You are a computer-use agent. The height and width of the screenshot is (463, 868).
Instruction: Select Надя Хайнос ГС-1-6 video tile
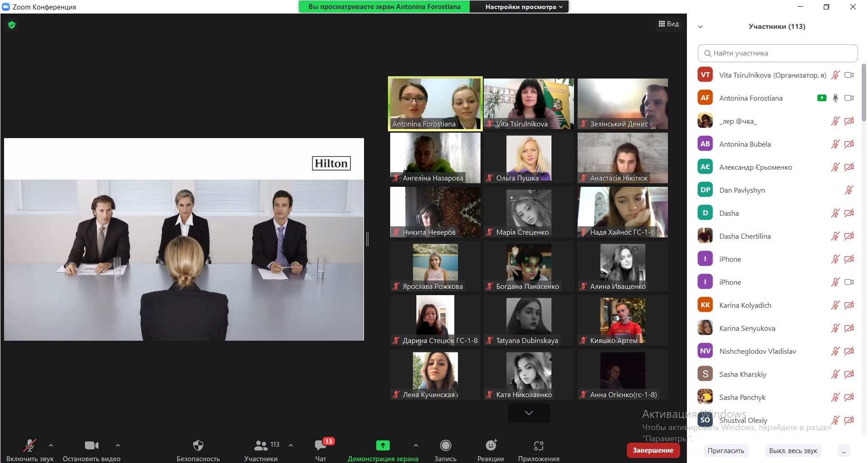coord(623,212)
